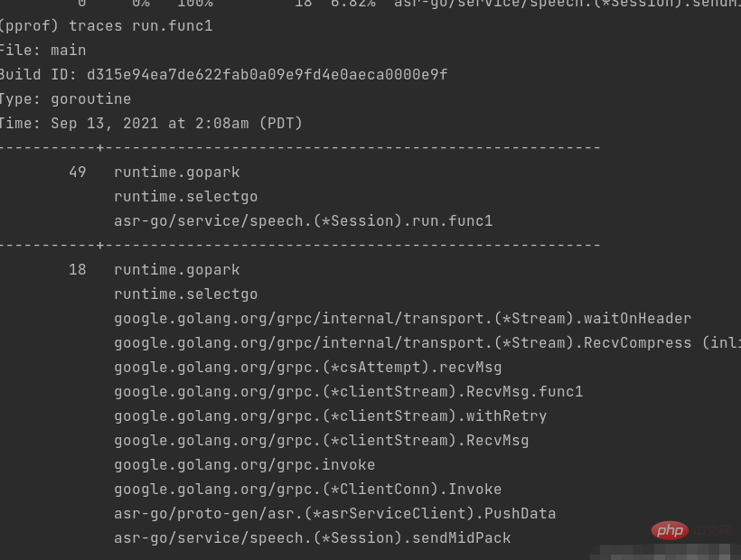Click the goroutine count 18
This screenshot has width=741, height=560.
click(x=78, y=269)
